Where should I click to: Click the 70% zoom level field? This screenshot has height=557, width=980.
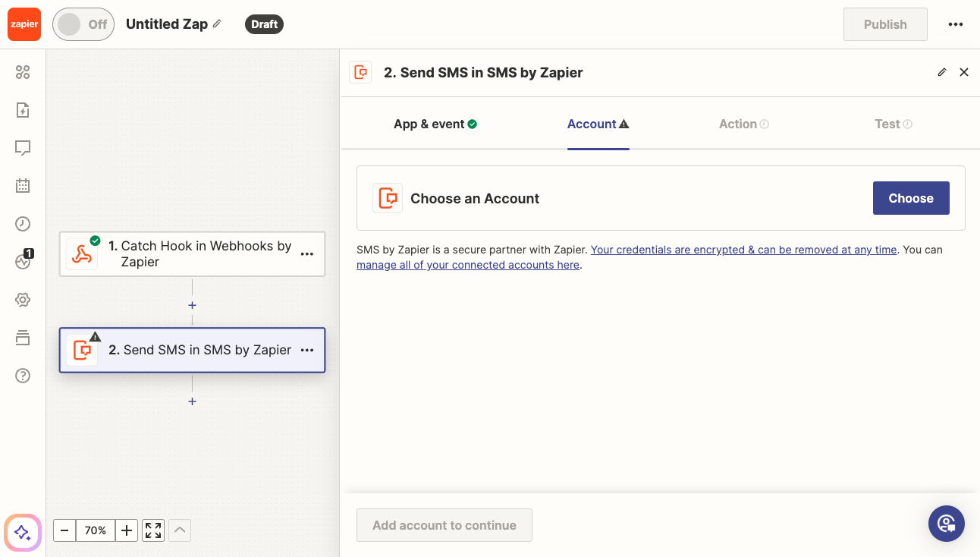pos(96,530)
